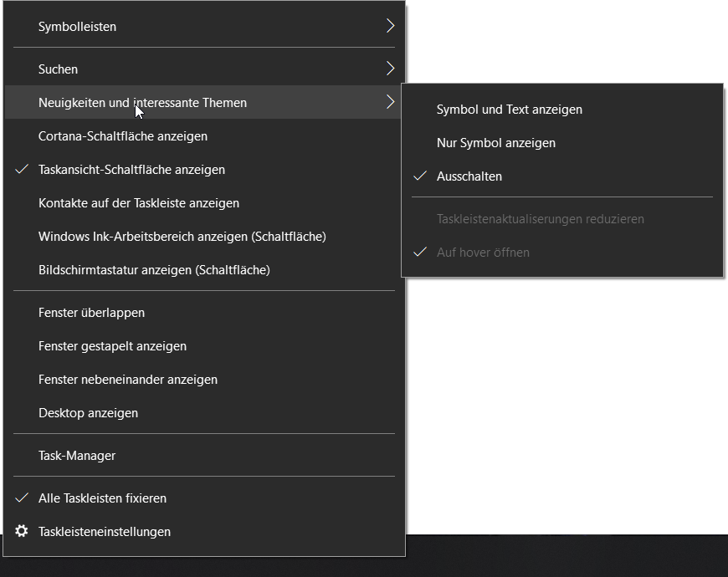Expand the Symbolleisten submenu arrow

[390, 26]
